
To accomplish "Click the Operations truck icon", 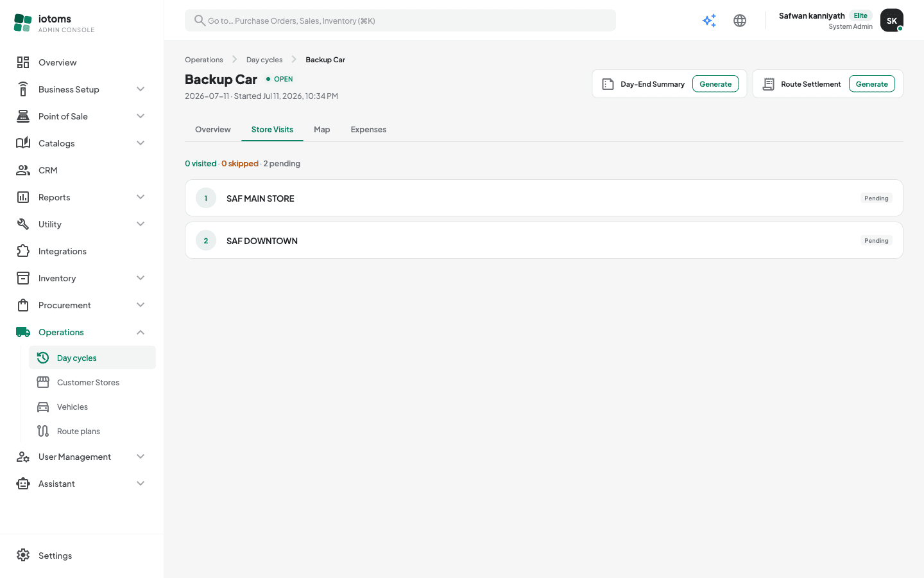I will [23, 332].
